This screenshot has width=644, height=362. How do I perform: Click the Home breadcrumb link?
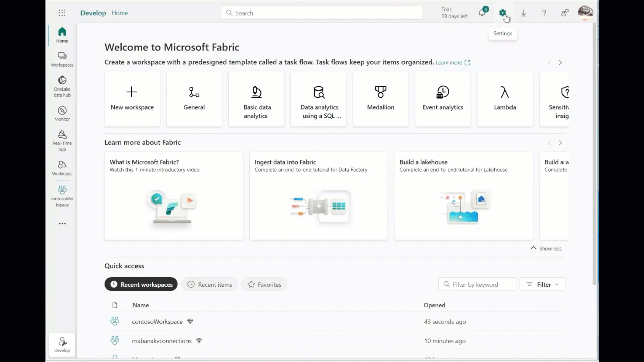(x=120, y=13)
